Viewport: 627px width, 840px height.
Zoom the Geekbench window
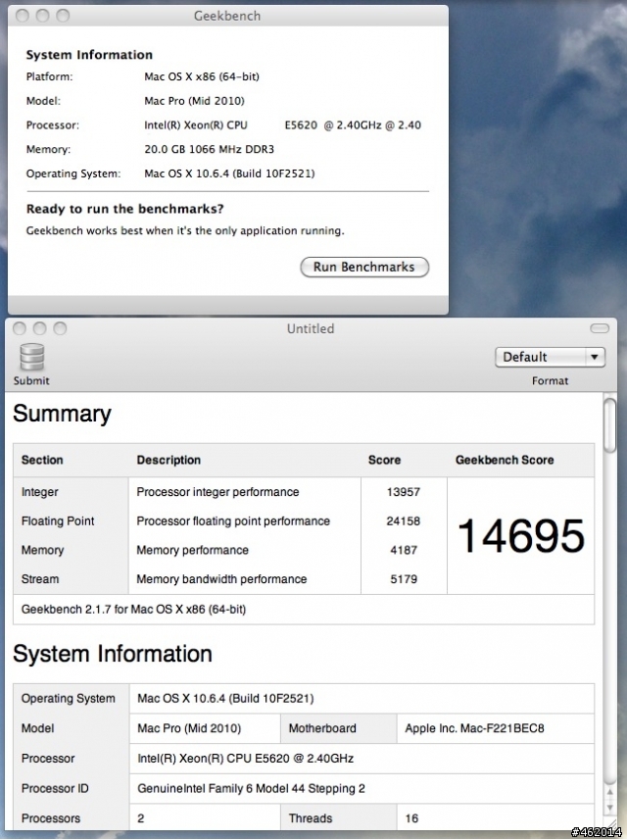coord(63,16)
